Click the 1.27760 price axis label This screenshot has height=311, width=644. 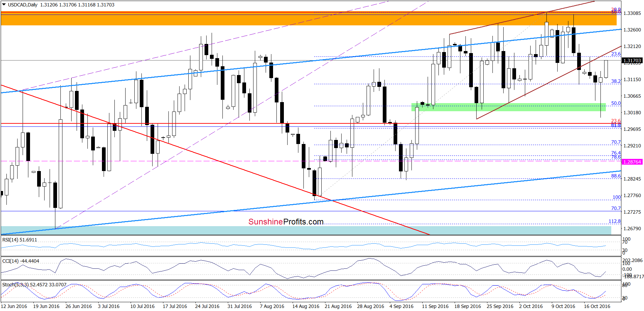coord(632,195)
